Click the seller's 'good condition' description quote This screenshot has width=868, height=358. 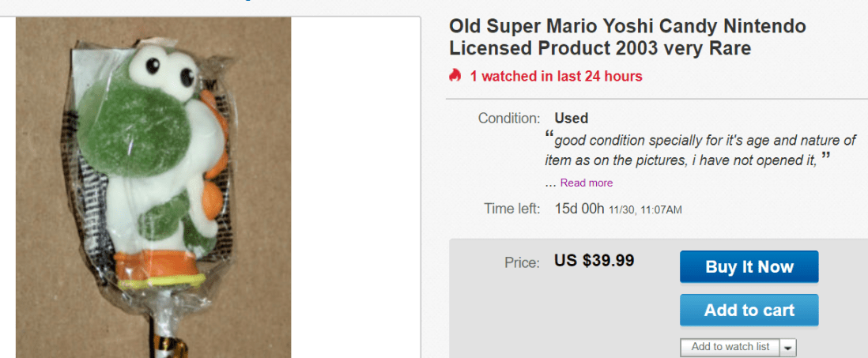pyautogui.click(x=700, y=150)
